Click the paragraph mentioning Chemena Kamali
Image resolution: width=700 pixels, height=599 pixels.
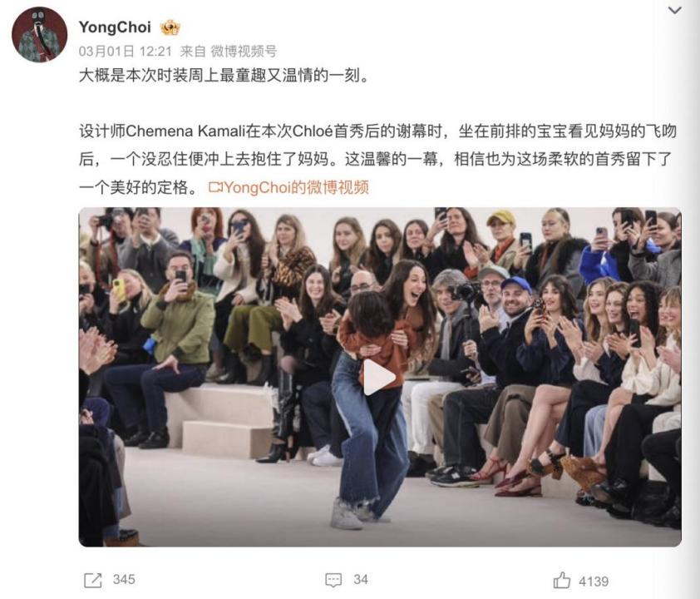pos(377,159)
